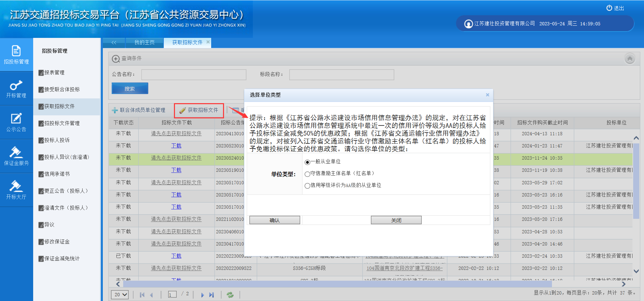Click the 退出 power icon

pyautogui.click(x=609, y=8)
